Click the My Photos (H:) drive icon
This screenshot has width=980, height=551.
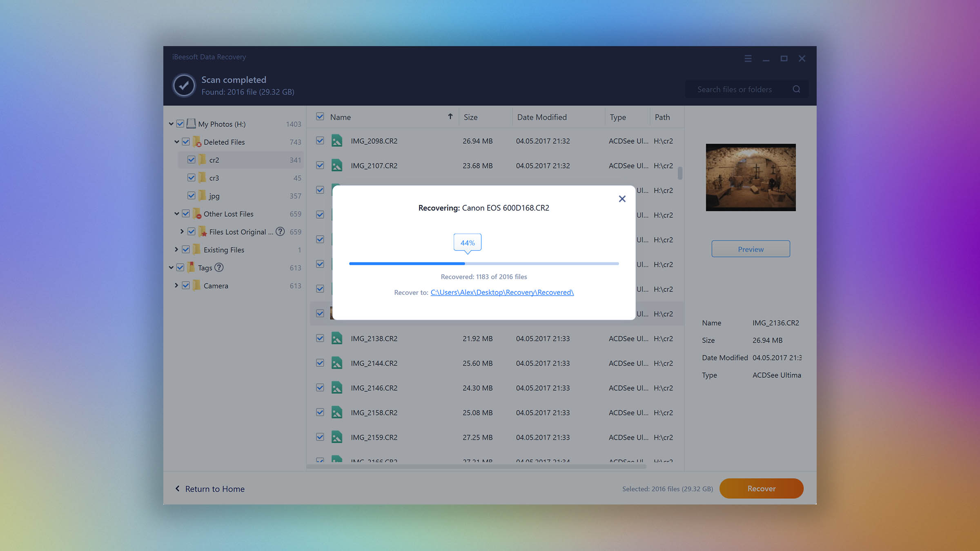[x=191, y=124]
